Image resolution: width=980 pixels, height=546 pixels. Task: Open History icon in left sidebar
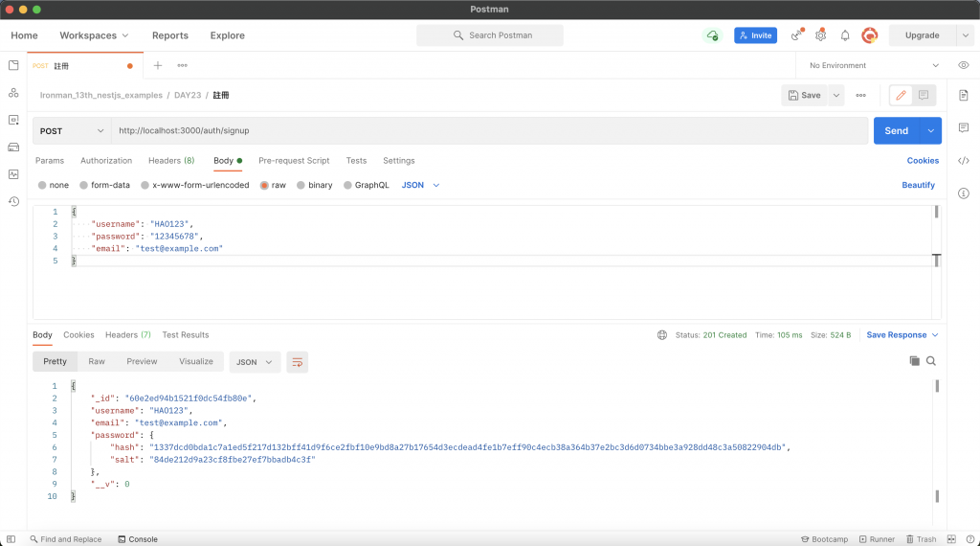click(x=13, y=201)
